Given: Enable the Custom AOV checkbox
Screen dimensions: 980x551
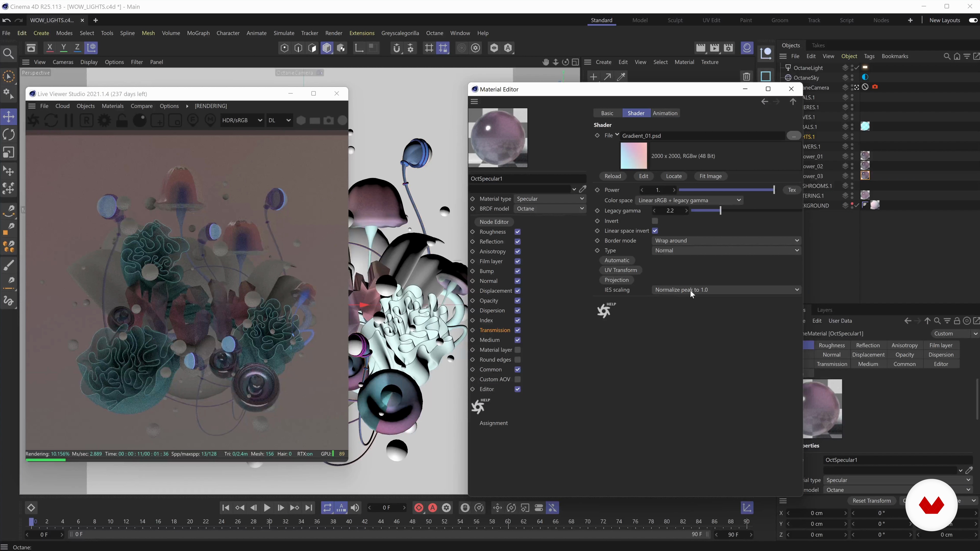Looking at the screenshot, I should click(517, 380).
